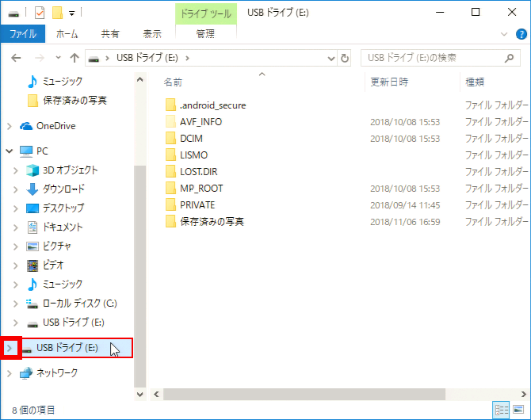Sort by the 種類 column header
This screenshot has width=531, height=420.
pos(475,82)
